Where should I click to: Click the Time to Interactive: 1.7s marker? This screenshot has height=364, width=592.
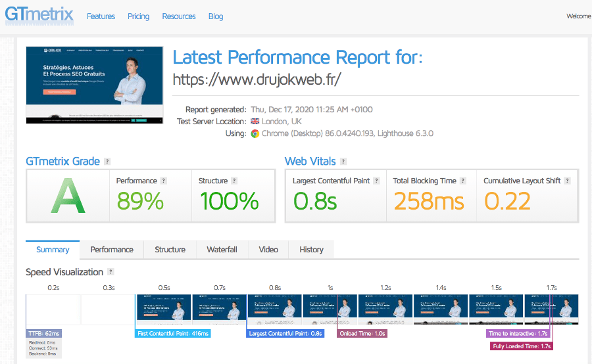[x=518, y=333]
